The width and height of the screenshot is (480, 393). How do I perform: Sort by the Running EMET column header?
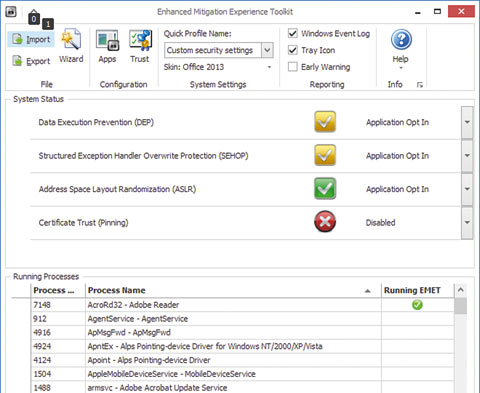pyautogui.click(x=418, y=290)
